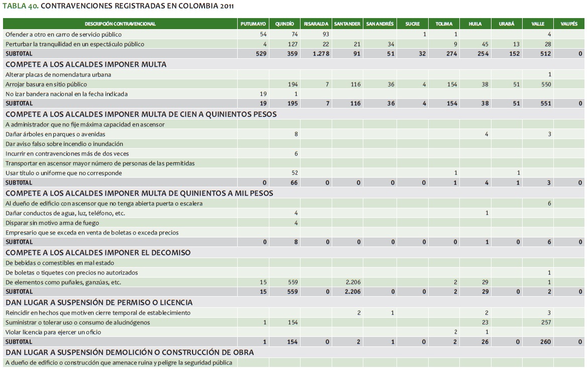This screenshot has height=371, width=588.
Task: Click the RISARALDA column header
Action: coord(316,24)
